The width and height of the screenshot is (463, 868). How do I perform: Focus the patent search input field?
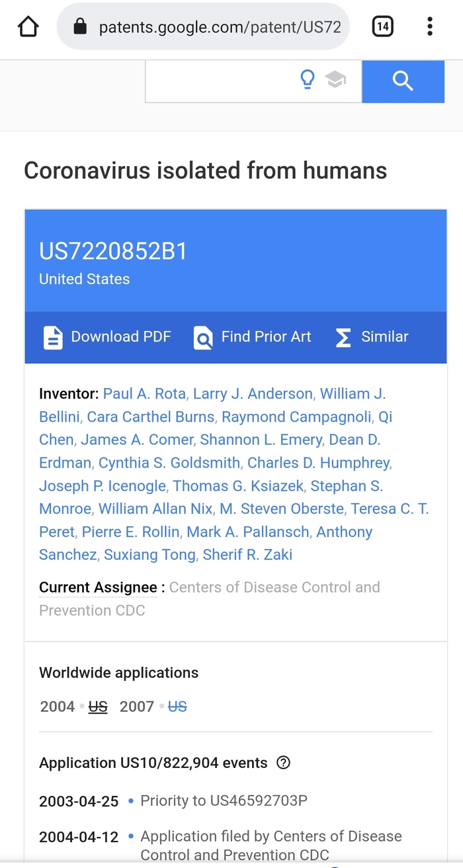(x=218, y=81)
